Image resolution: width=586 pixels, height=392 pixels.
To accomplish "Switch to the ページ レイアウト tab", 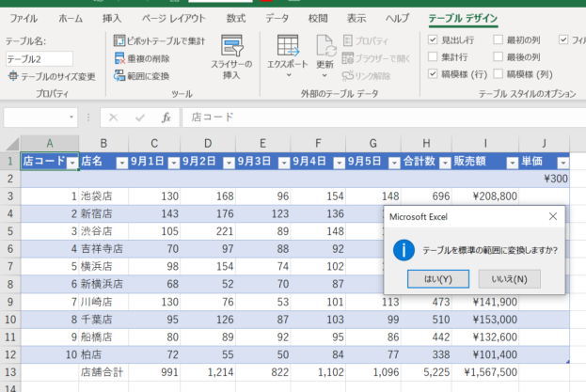I will point(173,18).
